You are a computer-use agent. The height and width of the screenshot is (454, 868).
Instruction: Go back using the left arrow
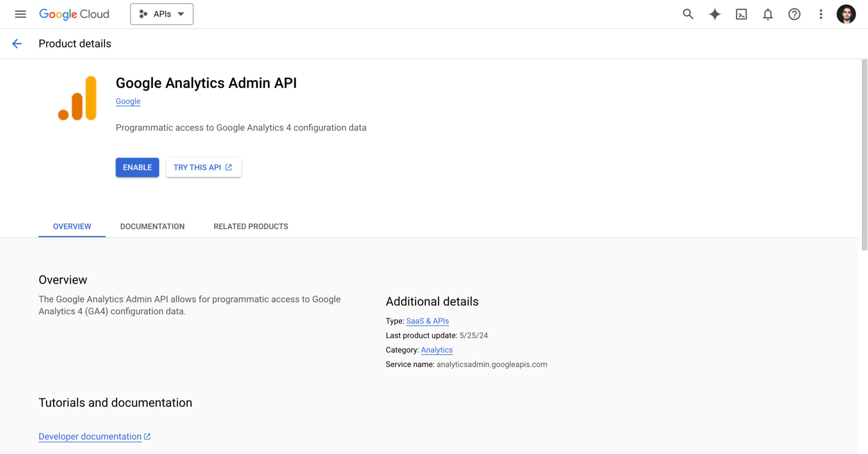point(17,43)
